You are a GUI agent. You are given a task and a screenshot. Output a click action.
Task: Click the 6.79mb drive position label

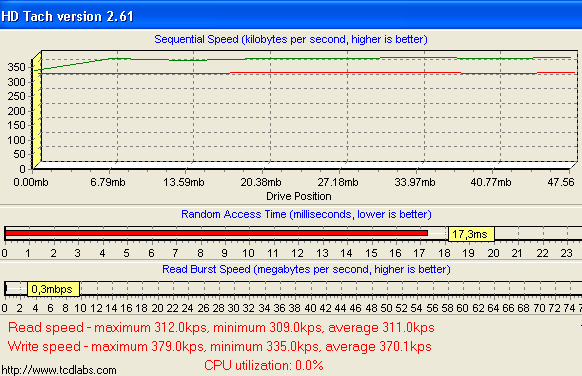click(x=108, y=182)
